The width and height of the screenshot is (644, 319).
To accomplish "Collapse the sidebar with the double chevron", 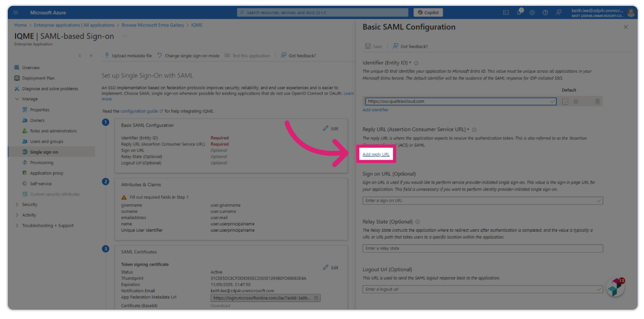I will tap(91, 56).
